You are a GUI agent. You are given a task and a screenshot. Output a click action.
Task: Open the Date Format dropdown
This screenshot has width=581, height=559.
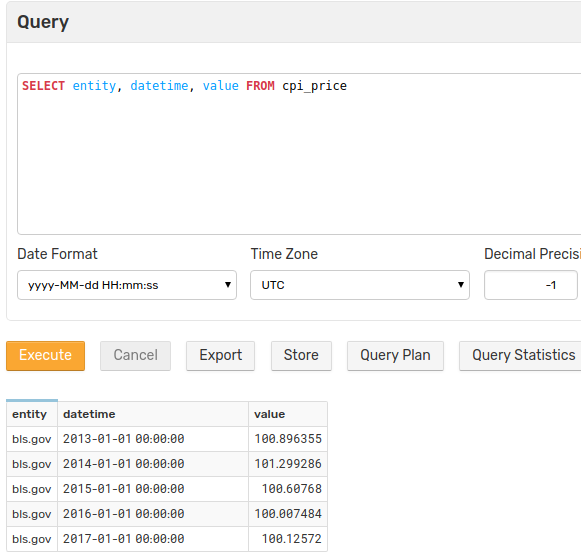(127, 285)
